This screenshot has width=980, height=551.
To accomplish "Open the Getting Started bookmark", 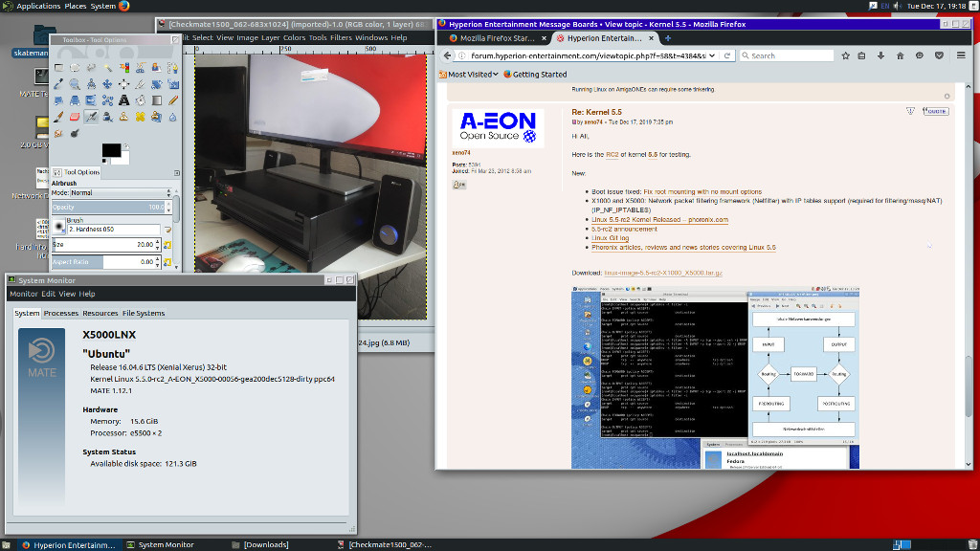I will click(535, 75).
